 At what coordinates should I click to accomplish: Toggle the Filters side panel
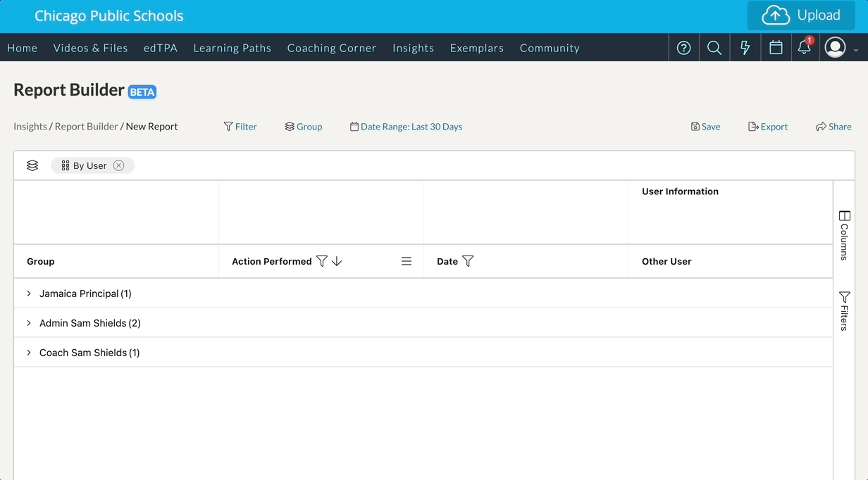[x=844, y=310]
